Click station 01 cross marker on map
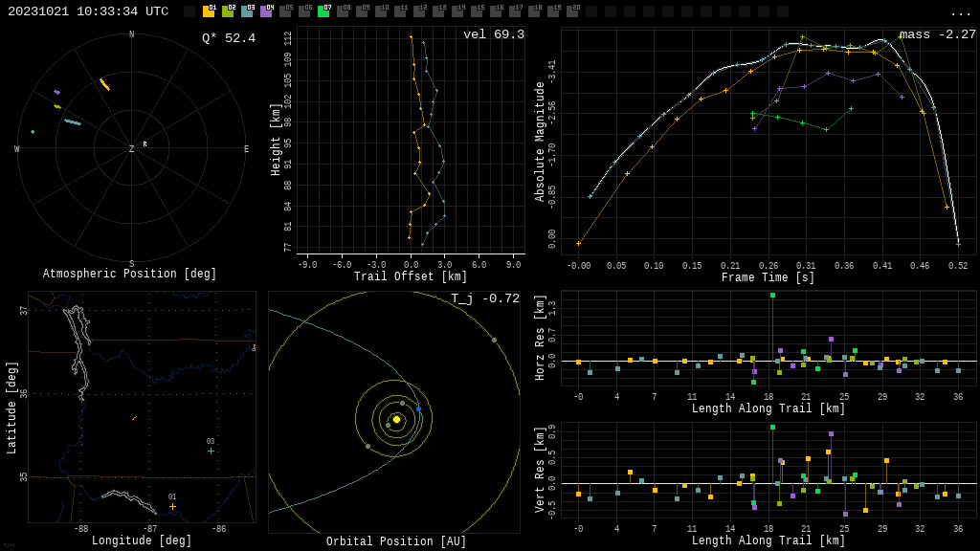980x551 pixels. [172, 506]
